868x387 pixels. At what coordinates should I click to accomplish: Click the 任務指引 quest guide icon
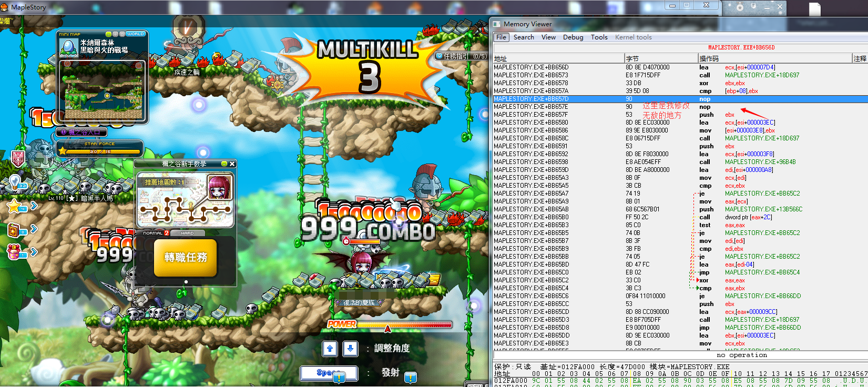[439, 56]
